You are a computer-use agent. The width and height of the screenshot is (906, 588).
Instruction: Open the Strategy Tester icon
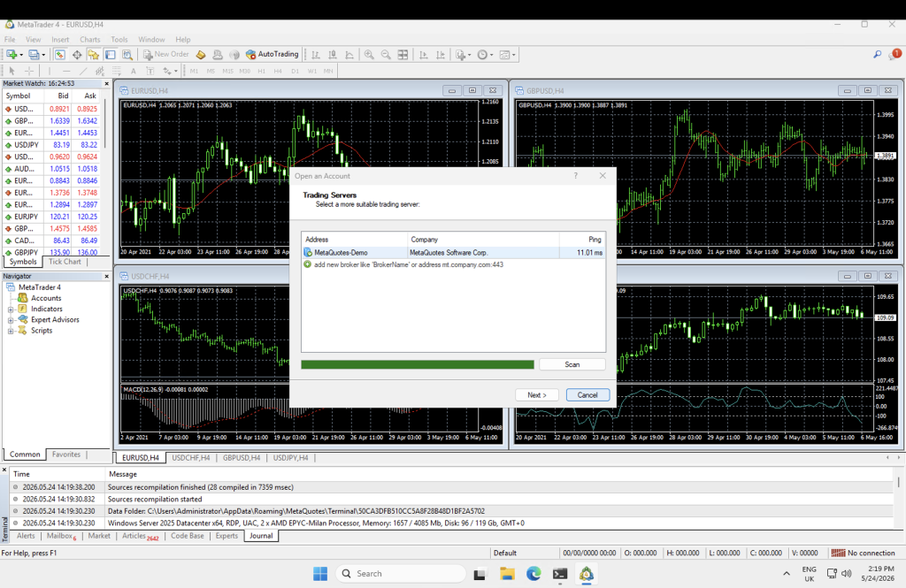click(127, 54)
